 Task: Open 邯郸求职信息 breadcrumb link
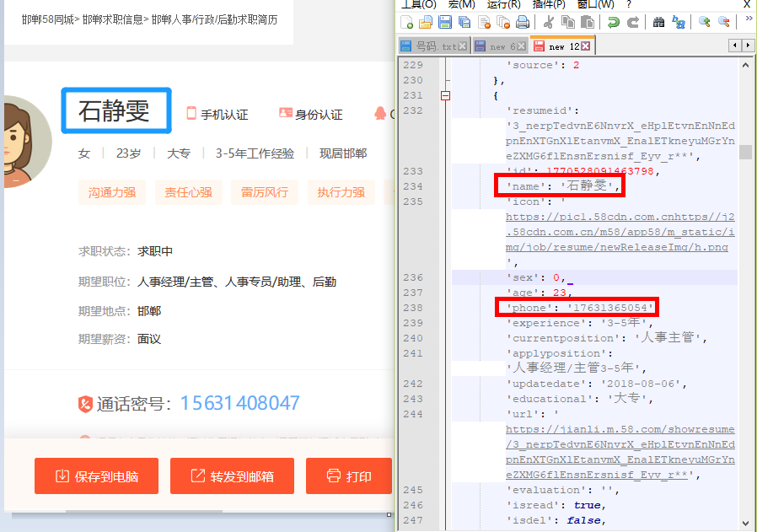[x=112, y=19]
